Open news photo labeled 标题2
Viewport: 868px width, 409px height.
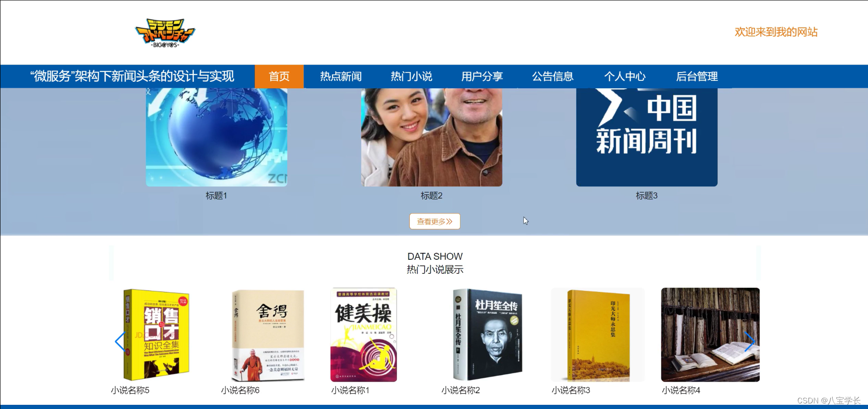click(432, 137)
